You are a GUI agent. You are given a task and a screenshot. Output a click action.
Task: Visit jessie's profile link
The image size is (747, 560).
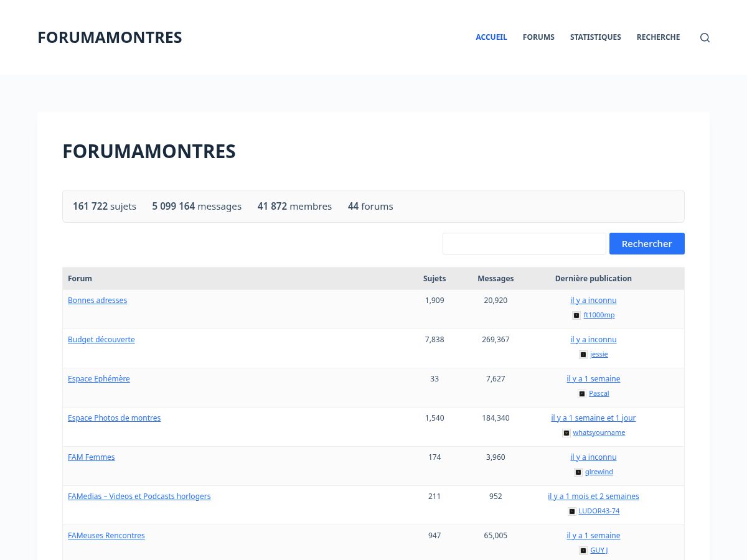599,354
